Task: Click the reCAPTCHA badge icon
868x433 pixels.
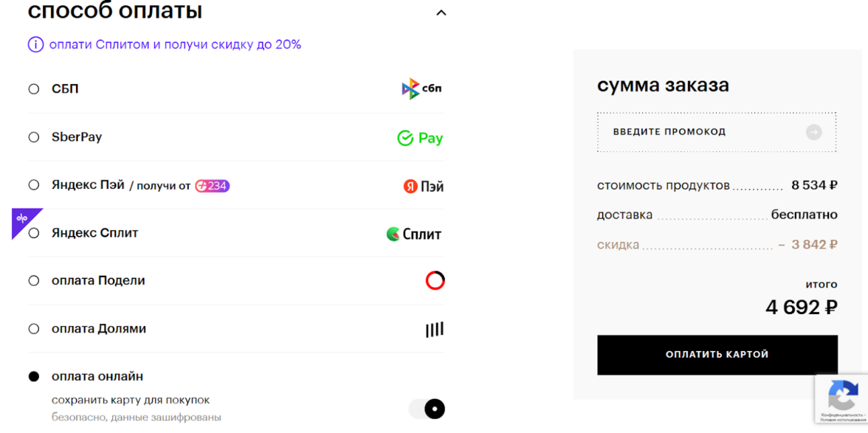Action: click(842, 398)
